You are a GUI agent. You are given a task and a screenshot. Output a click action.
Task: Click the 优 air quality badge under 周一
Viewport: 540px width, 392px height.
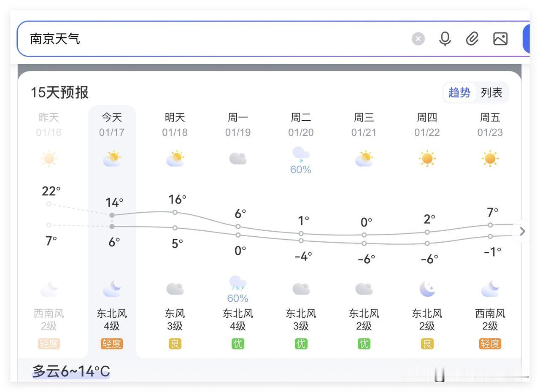238,343
